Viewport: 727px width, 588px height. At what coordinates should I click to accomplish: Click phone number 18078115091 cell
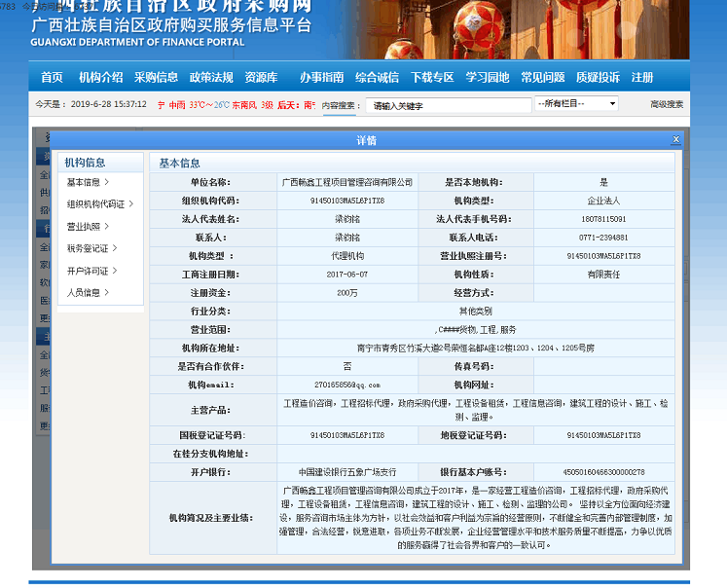tap(603, 219)
